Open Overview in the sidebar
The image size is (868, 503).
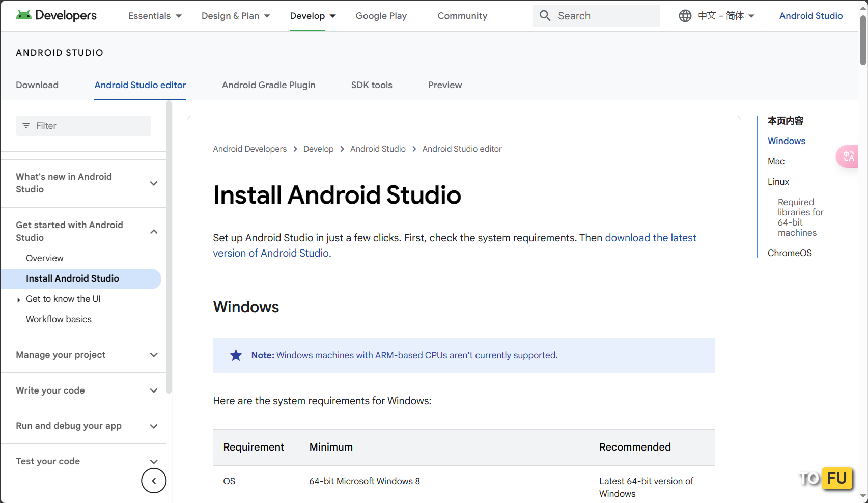coord(45,258)
